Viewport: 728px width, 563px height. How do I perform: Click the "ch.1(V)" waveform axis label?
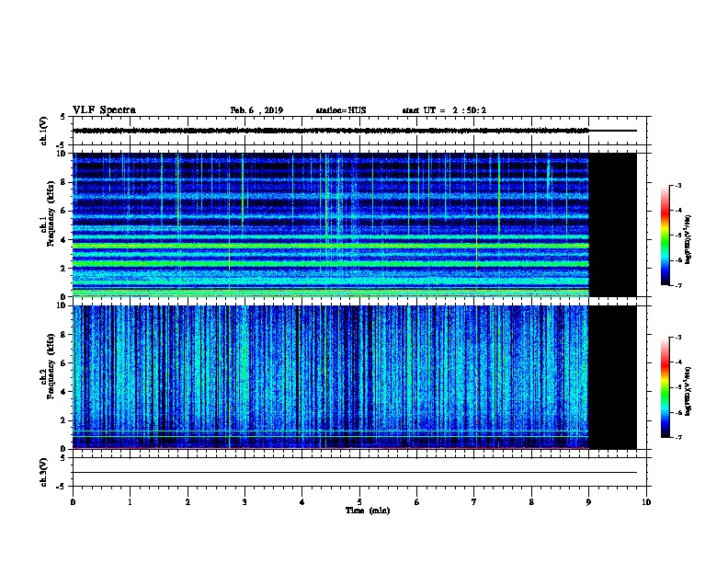click(x=43, y=131)
